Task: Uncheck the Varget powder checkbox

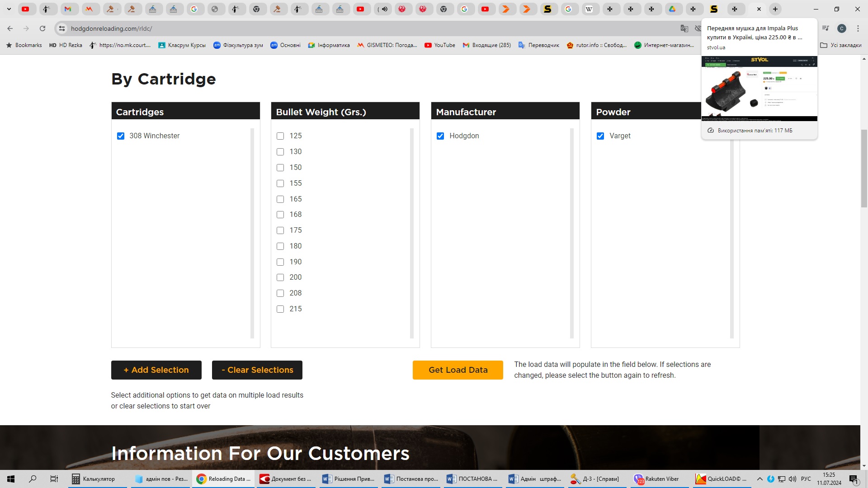Action: tap(600, 136)
